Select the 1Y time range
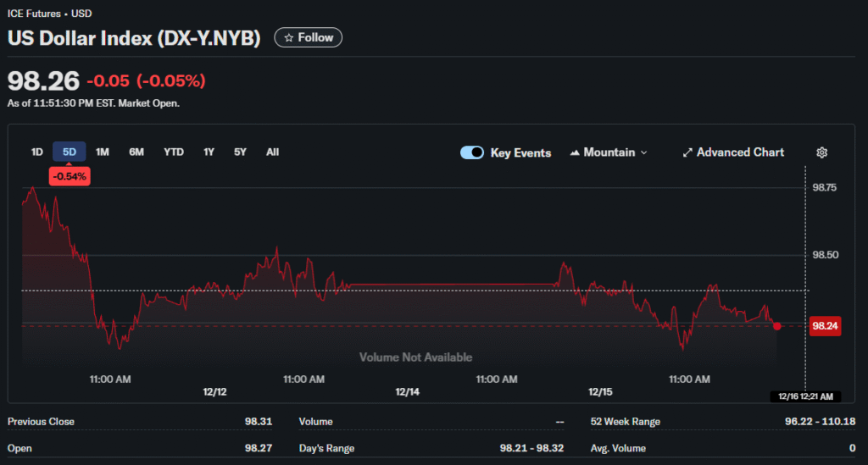Viewport: 868px width, 465px height. (209, 152)
